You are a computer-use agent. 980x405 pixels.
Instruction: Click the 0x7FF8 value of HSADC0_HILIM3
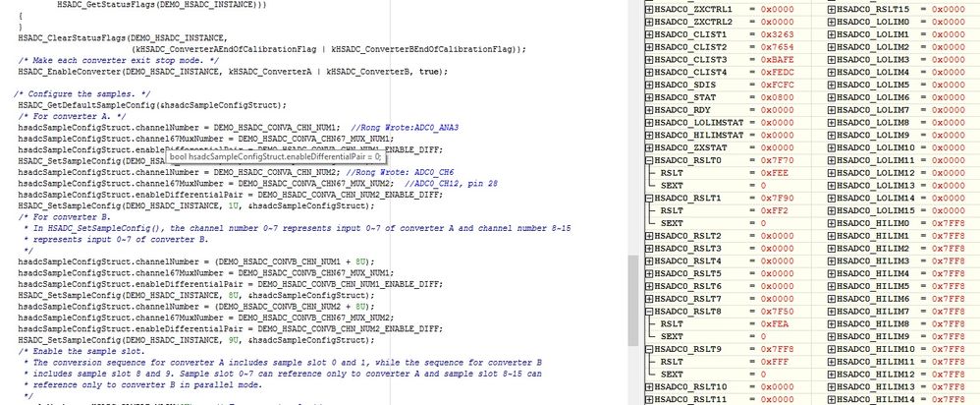click(x=949, y=261)
